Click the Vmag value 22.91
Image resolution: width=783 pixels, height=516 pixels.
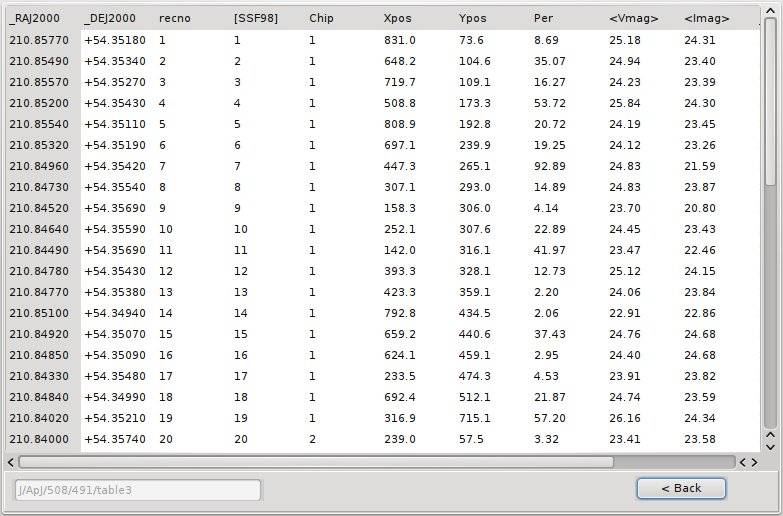pos(625,313)
